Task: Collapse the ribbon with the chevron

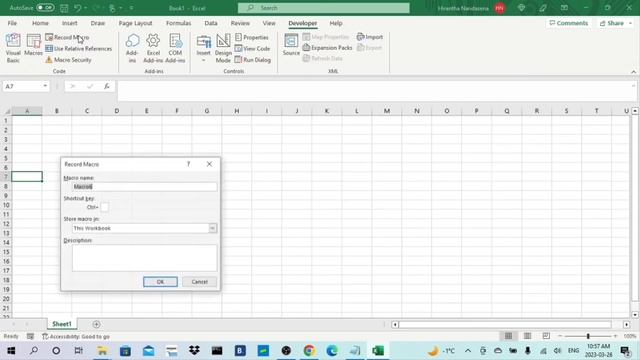Action: (633, 72)
